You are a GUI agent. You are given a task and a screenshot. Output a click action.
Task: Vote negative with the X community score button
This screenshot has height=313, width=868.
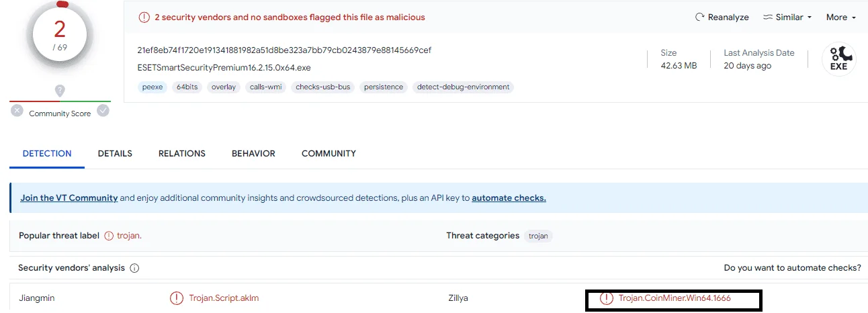tap(17, 111)
